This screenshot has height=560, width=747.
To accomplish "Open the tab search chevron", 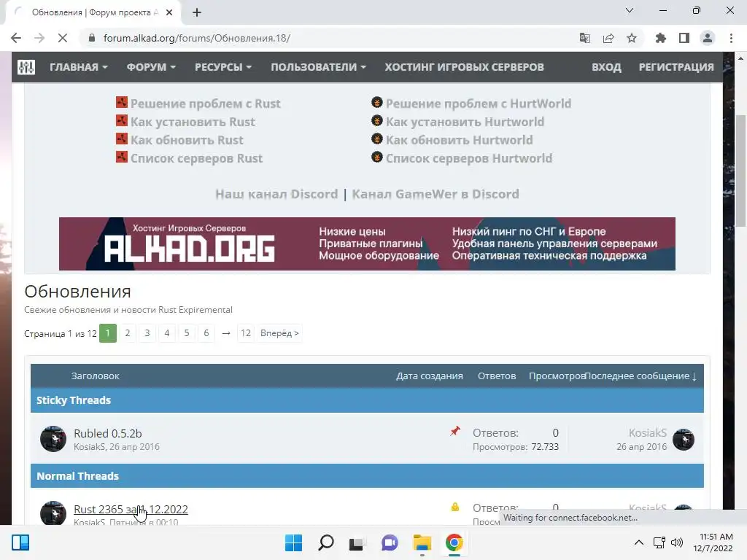I will [x=630, y=10].
